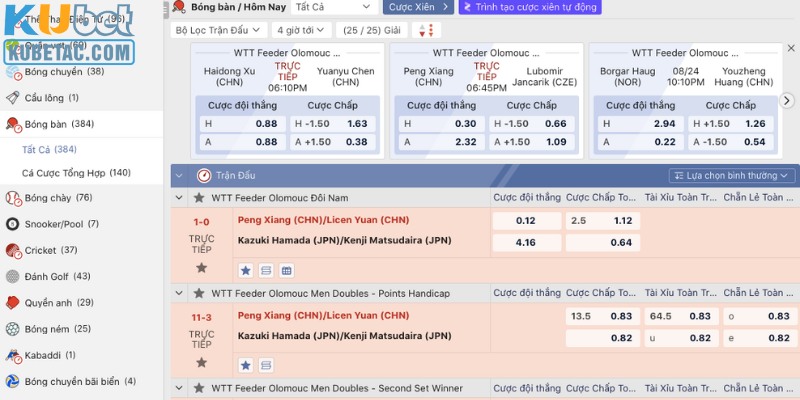The image size is (800, 400).
Task: Select even e 0.82 odds
Action: click(x=760, y=338)
